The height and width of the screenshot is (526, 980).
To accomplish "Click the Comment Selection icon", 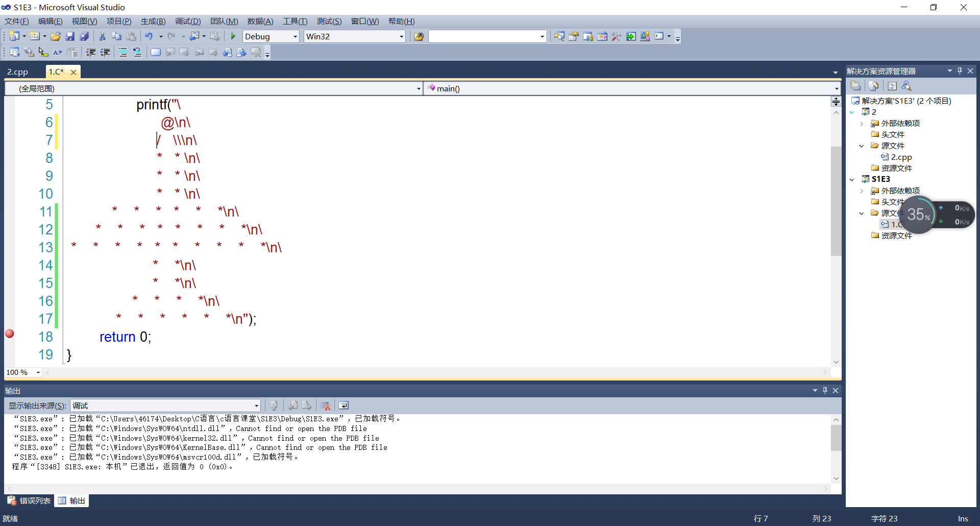I will (123, 52).
